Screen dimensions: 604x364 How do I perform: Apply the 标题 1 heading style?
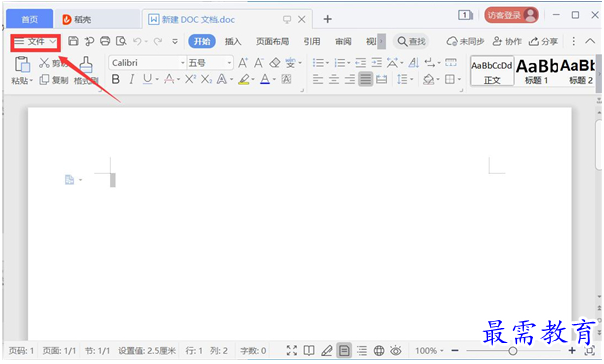click(x=536, y=70)
